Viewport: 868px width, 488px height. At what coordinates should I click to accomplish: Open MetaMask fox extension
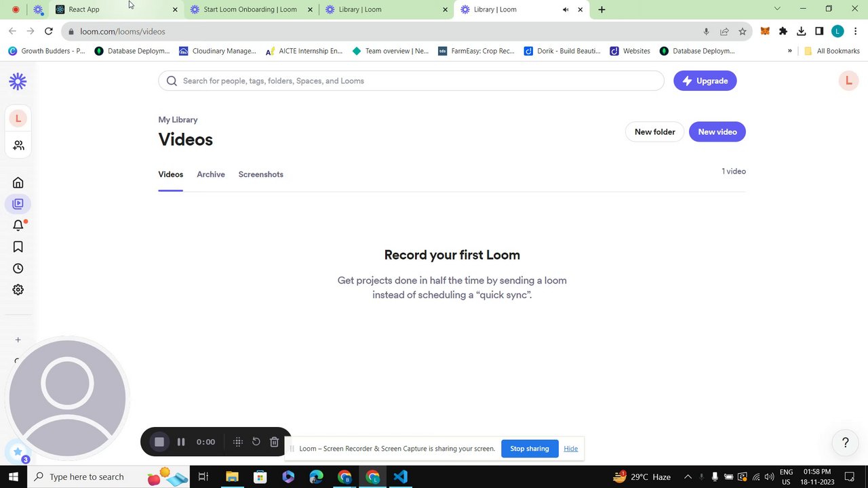[x=765, y=31]
